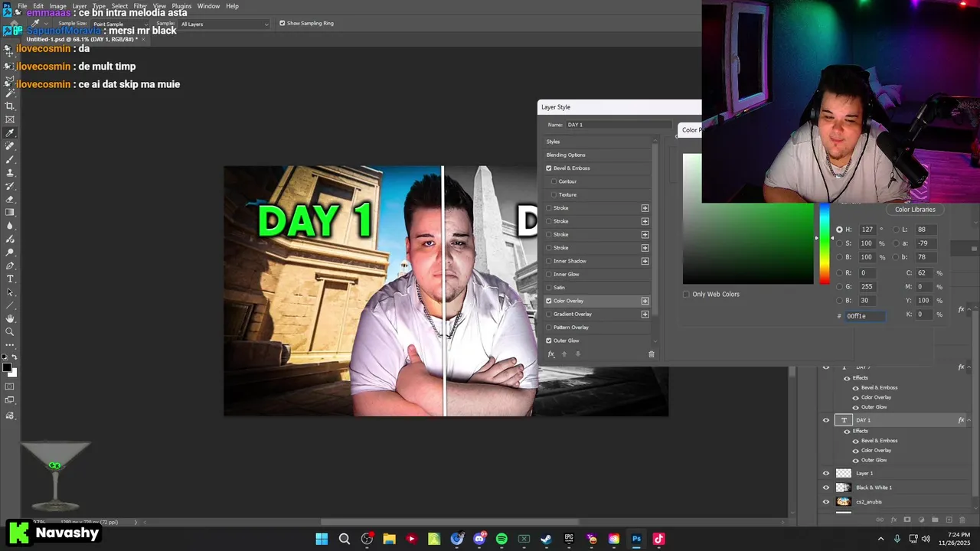Select the Frame tool
The image size is (980, 551).
pos(10,119)
